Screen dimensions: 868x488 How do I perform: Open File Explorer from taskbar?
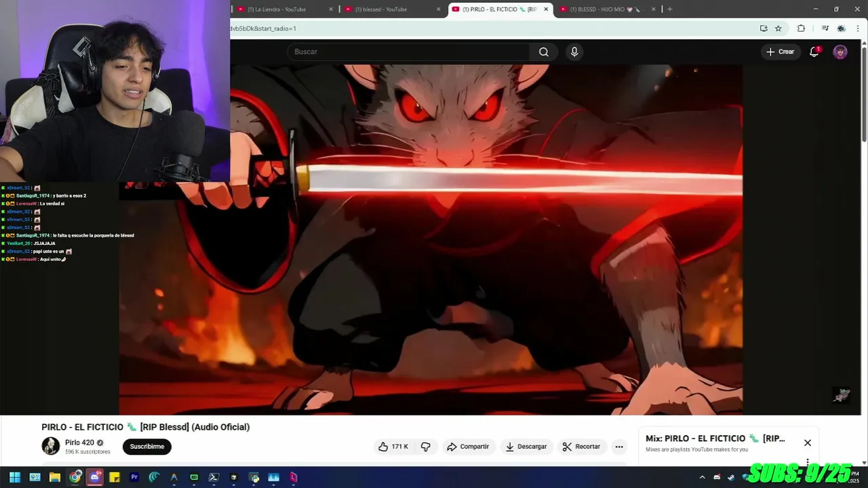coord(55,477)
